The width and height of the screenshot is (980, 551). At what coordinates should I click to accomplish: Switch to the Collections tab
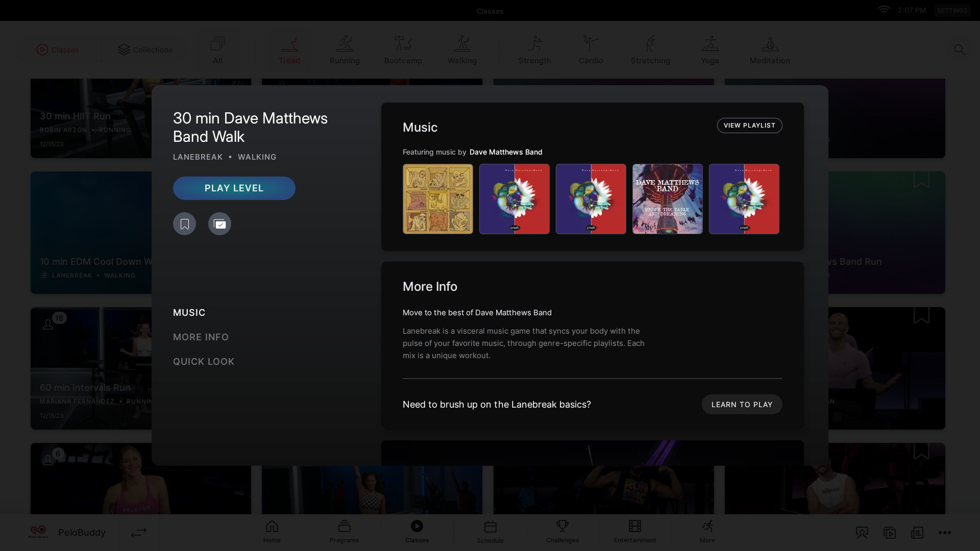(145, 49)
